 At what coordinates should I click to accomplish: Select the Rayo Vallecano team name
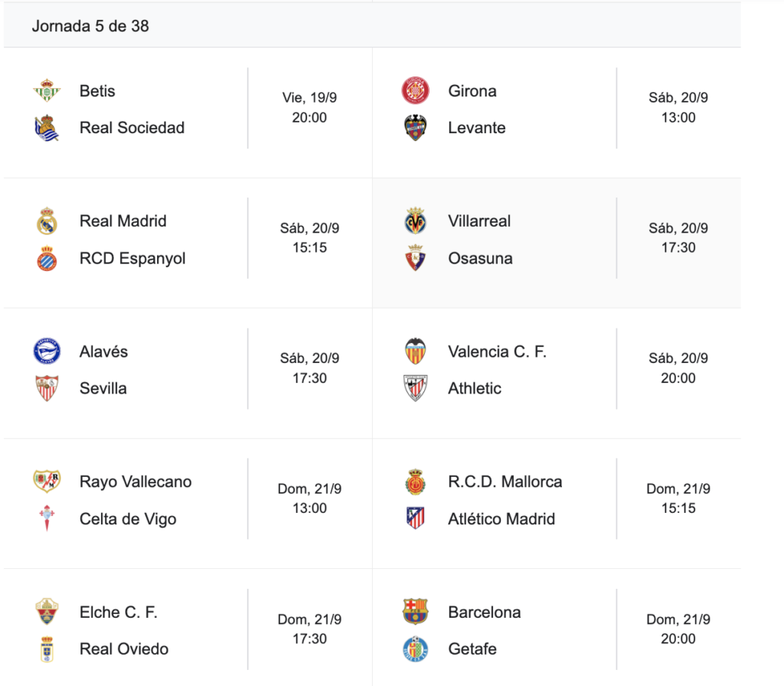pos(136,482)
